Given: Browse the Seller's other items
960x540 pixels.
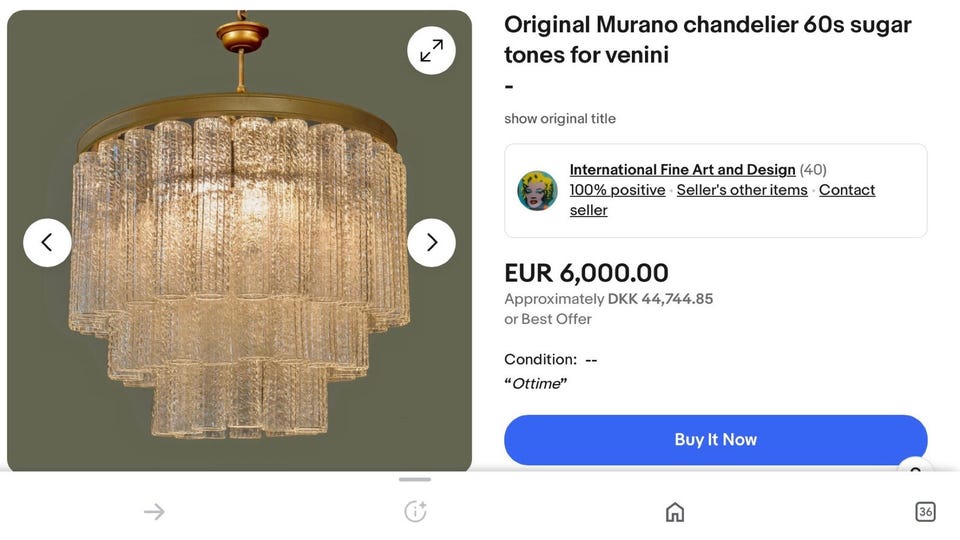Looking at the screenshot, I should point(741,190).
